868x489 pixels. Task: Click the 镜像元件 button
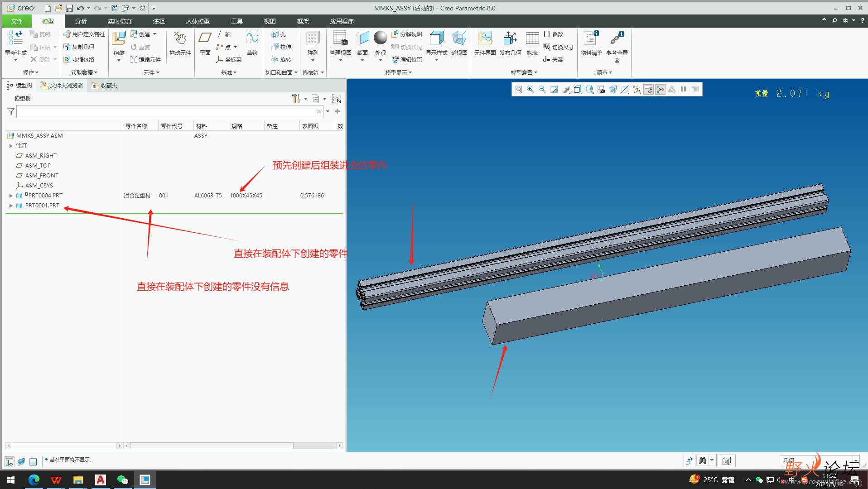click(146, 59)
